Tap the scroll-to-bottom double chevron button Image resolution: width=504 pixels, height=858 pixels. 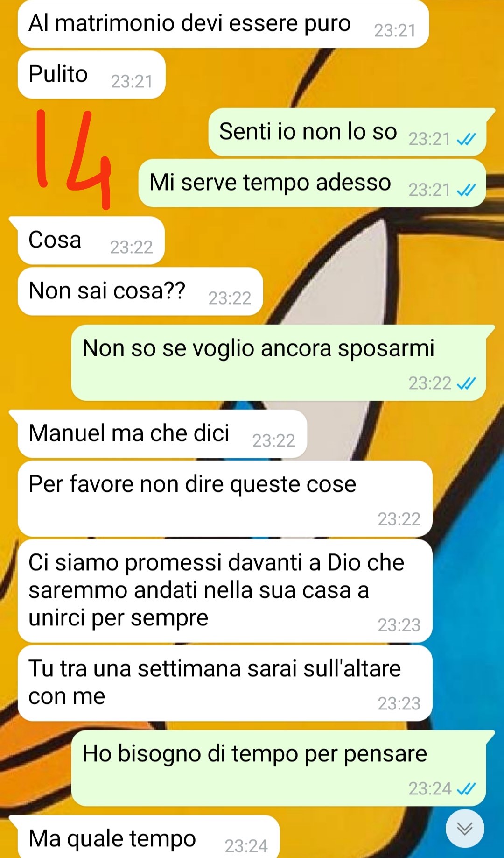tap(465, 828)
